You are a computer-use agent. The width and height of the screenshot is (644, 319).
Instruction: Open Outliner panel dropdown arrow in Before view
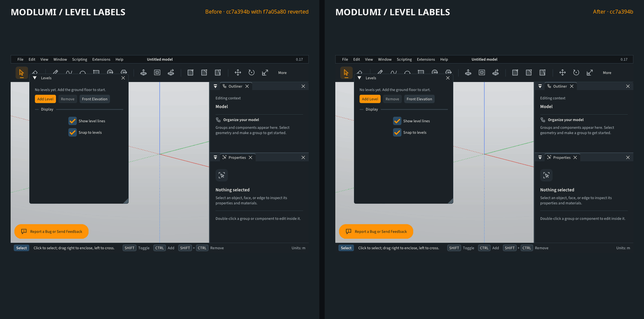(216, 86)
